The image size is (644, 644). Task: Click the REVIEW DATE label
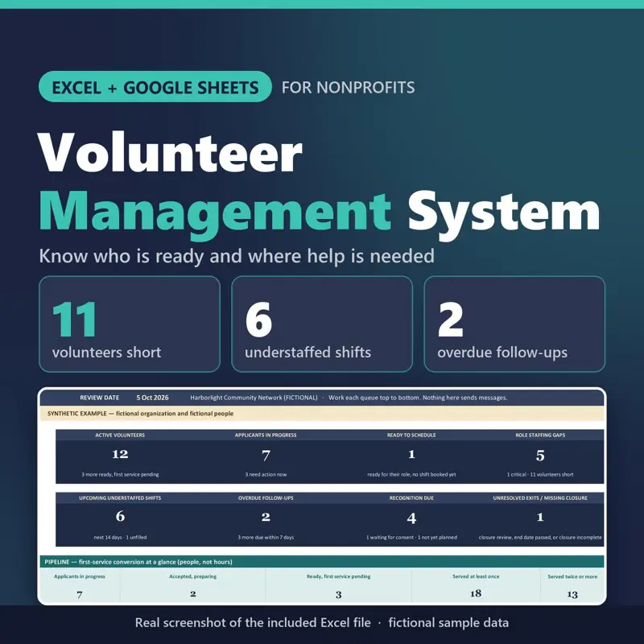99,398
